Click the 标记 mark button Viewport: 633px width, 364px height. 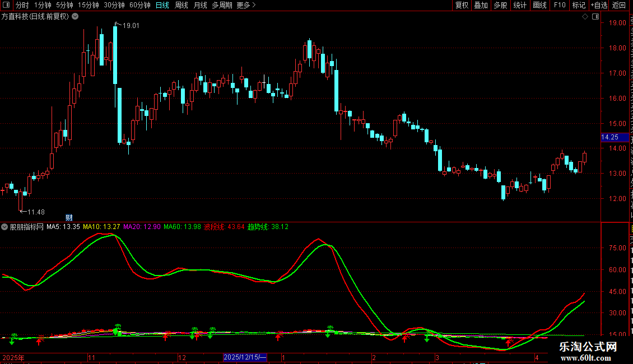(579, 5)
